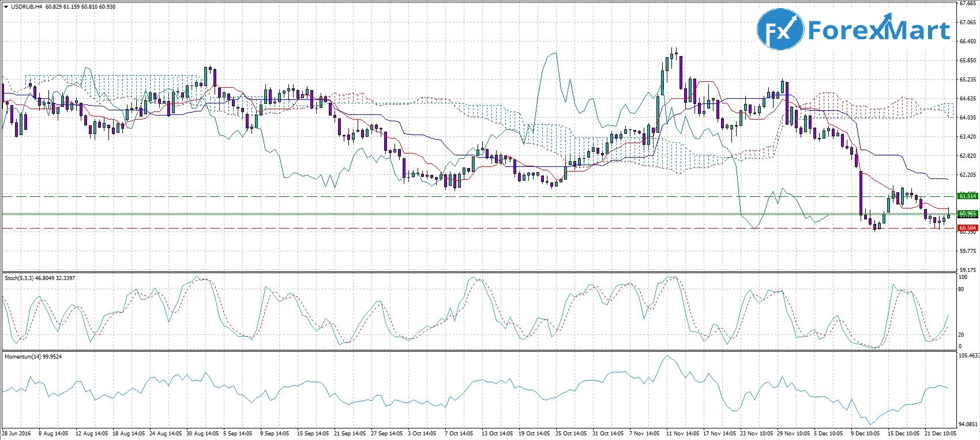Click the small triangle beside USDRUB,H4 title
The height and width of the screenshot is (440, 980).
pyautogui.click(x=6, y=7)
